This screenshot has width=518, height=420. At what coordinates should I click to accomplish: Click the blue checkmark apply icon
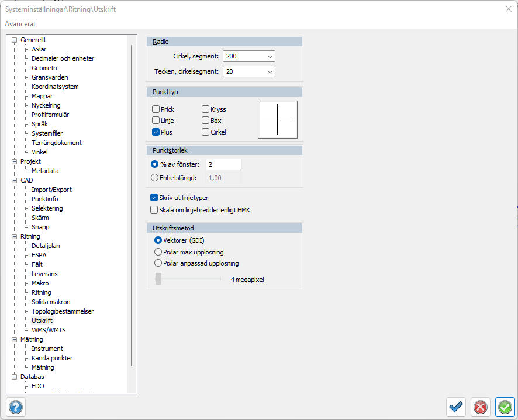456,407
